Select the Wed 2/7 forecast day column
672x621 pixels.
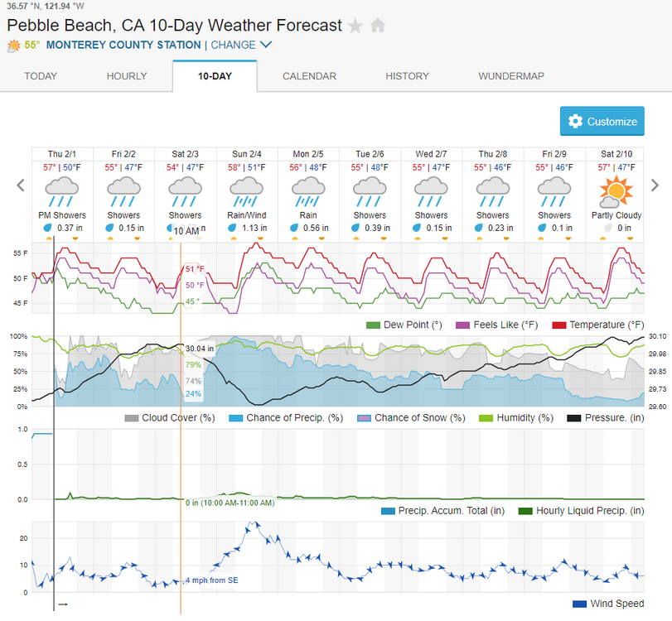coord(432,195)
